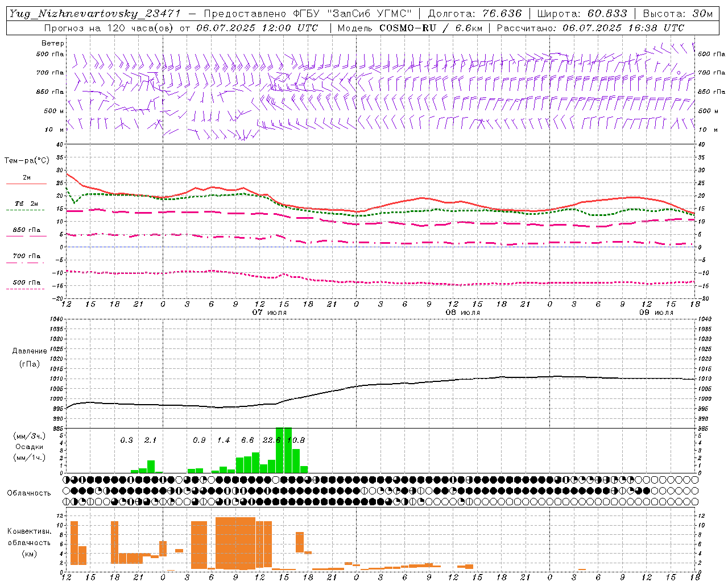The width and height of the screenshot is (728, 582).
Task: Click the Ветер panel label
Action: click(53, 43)
